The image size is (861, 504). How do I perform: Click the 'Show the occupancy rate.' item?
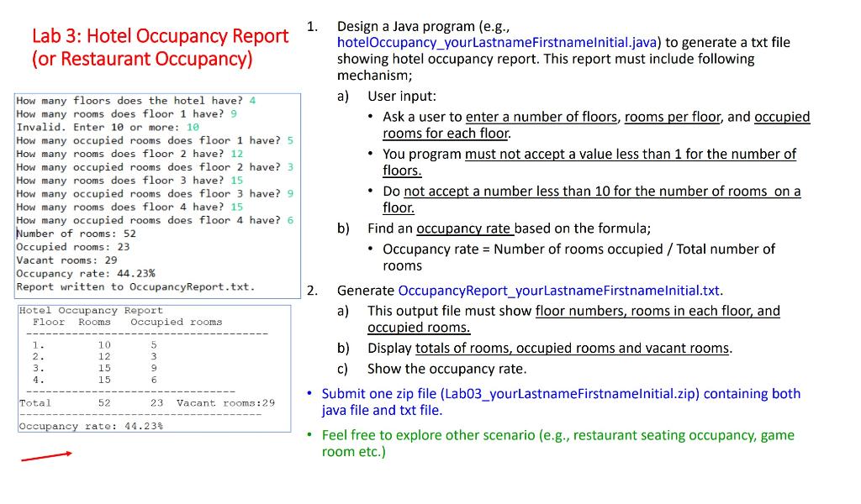coord(447,369)
